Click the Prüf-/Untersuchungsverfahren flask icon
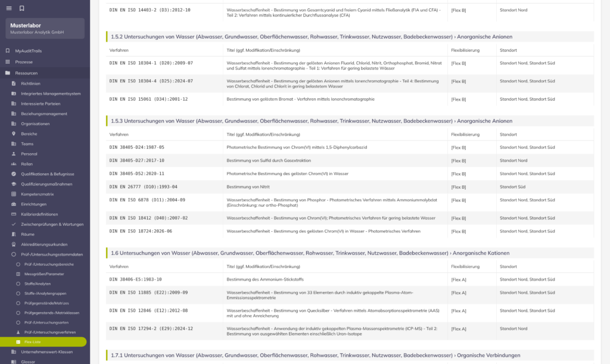Screen dimensions: 610x364 pyautogui.click(x=18, y=332)
